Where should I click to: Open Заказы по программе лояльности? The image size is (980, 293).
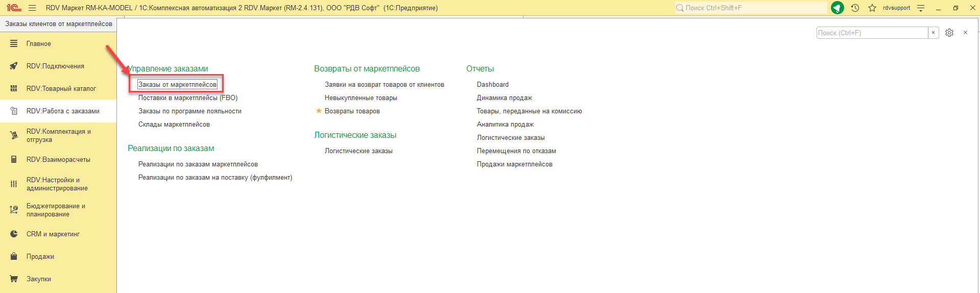click(190, 111)
